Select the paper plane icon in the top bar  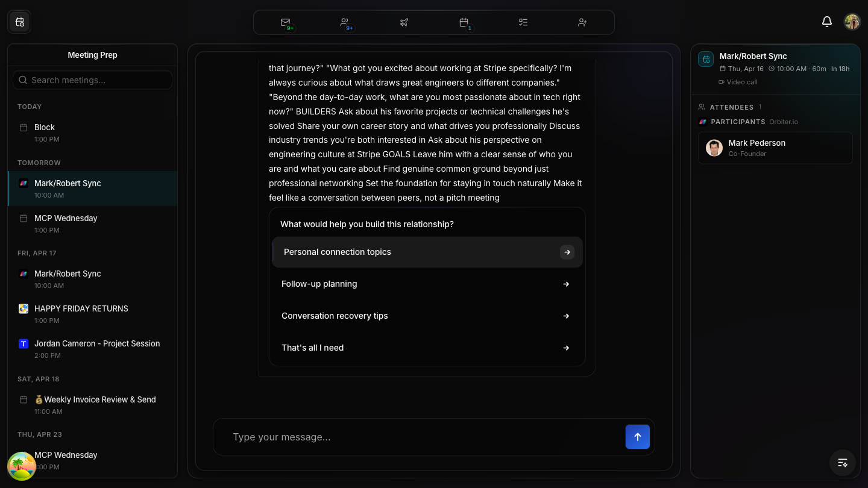pos(404,22)
